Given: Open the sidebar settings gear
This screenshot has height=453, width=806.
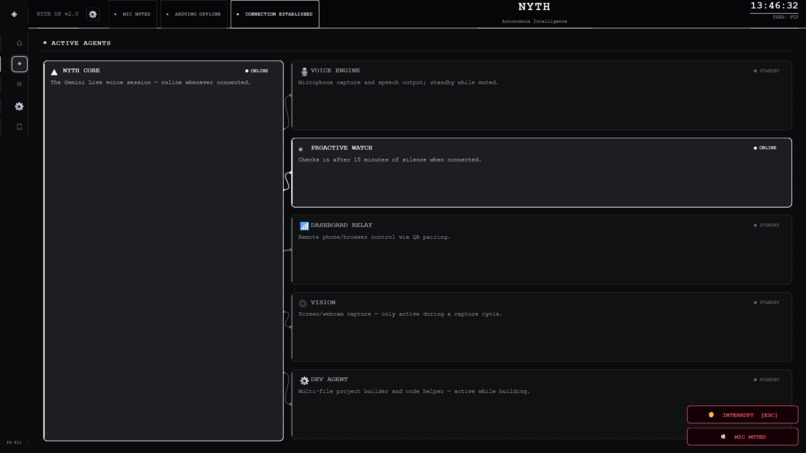Looking at the screenshot, I should [19, 106].
